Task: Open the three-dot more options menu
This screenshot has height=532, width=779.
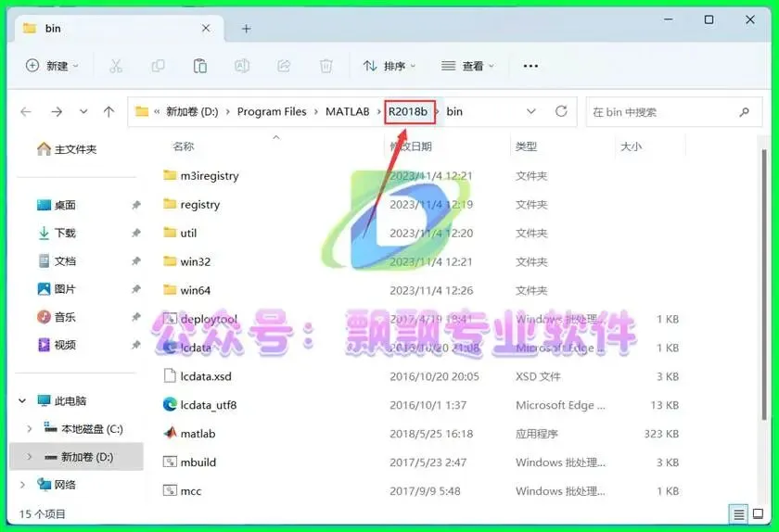Action: pos(530,66)
